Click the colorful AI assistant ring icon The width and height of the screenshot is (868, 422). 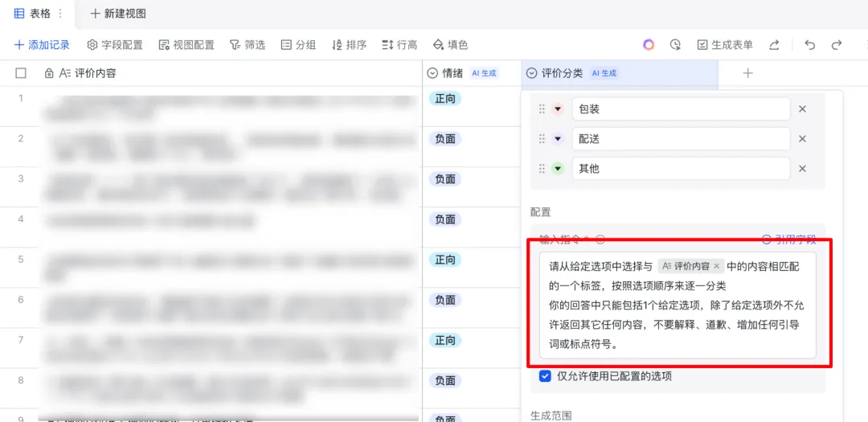point(649,45)
